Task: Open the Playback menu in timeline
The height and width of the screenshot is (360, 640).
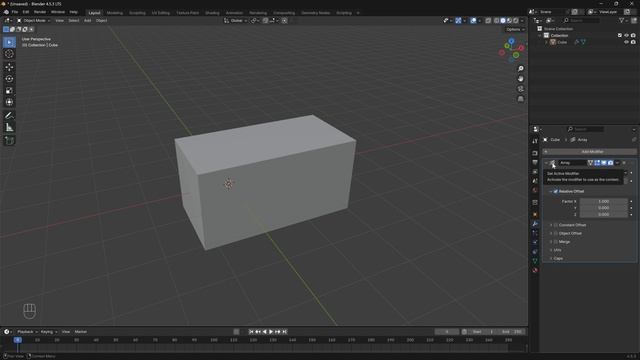Action: tap(27, 332)
